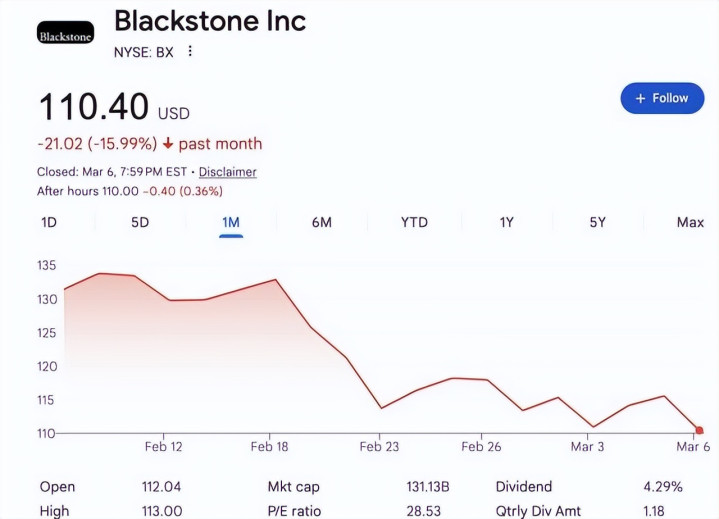
Task: View the 5Y chart range
Action: click(597, 222)
